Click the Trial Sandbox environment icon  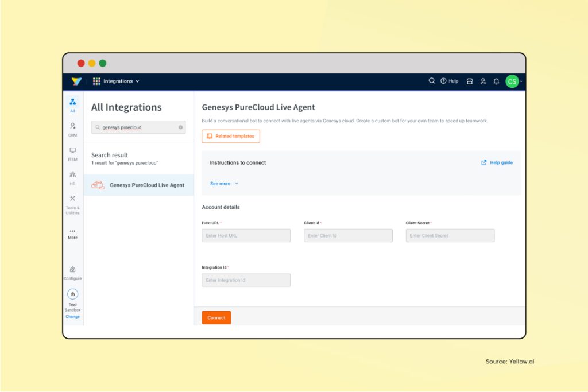(73, 294)
